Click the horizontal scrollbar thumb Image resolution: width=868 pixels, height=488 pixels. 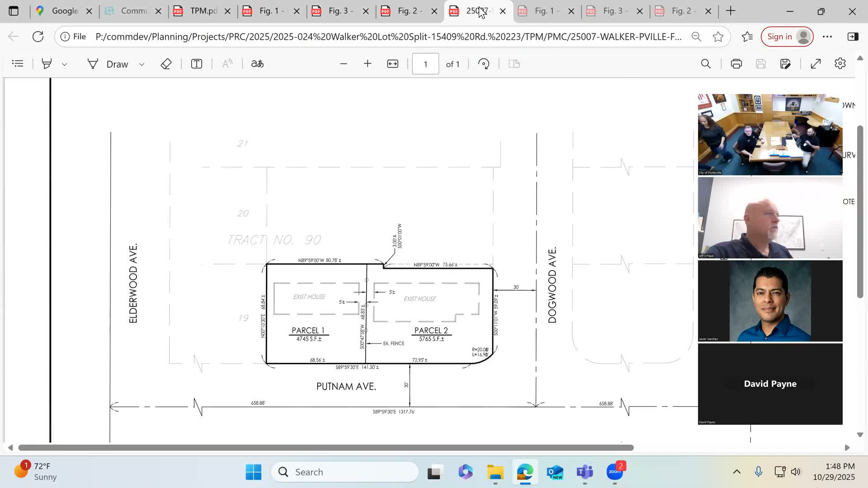[x=325, y=447]
